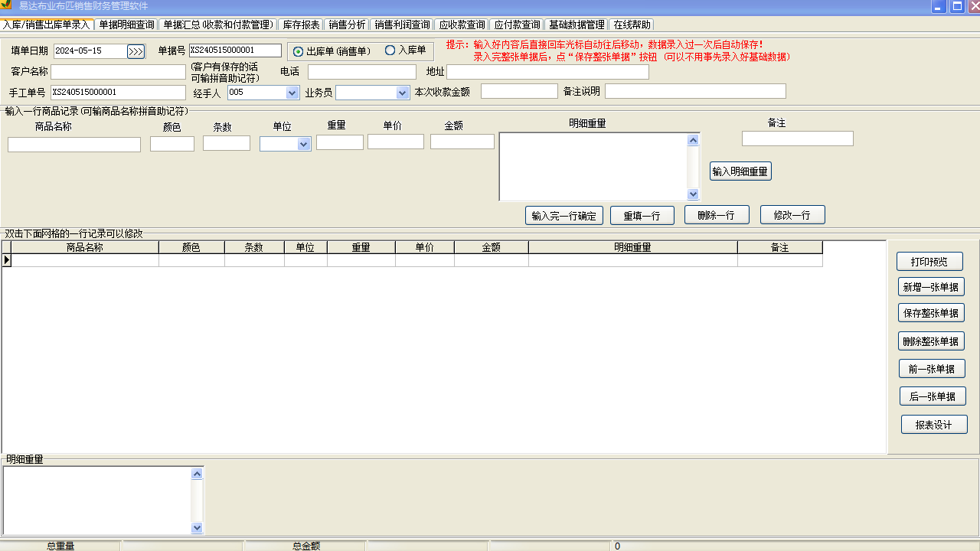Click the 备注 entry field above 输入明细重量
This screenshot has height=551, width=980.
coord(798,139)
